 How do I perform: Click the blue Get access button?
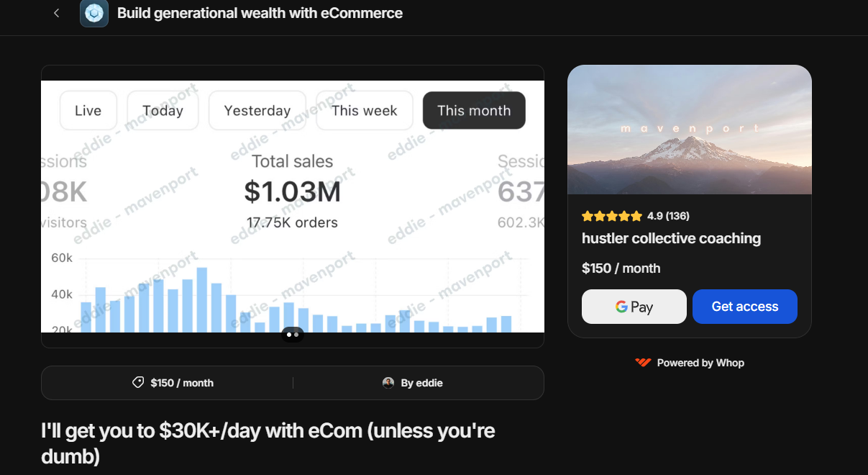click(745, 307)
